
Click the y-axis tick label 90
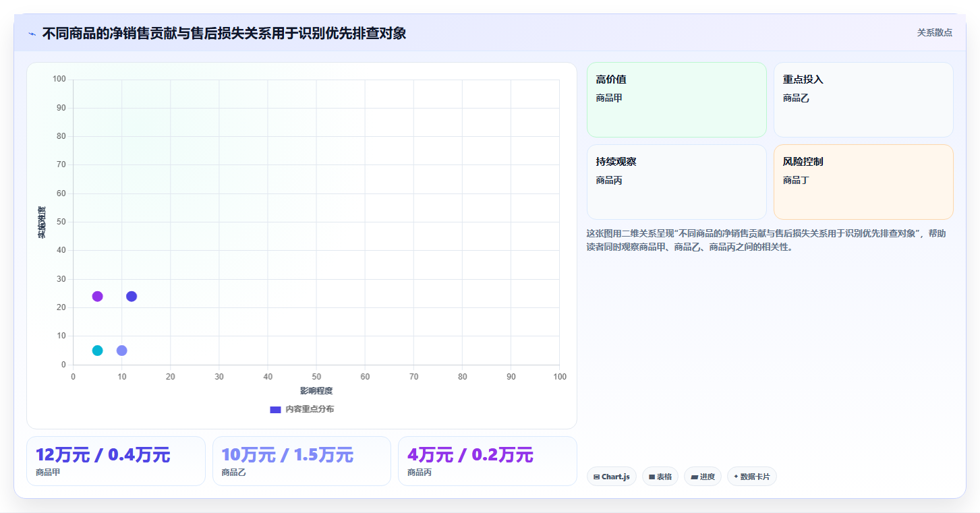click(61, 108)
